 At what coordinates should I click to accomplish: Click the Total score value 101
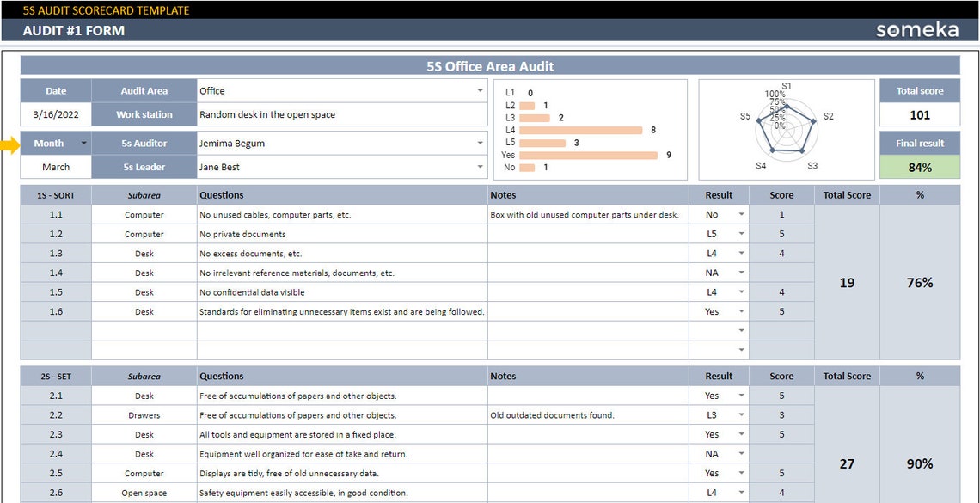click(x=920, y=113)
